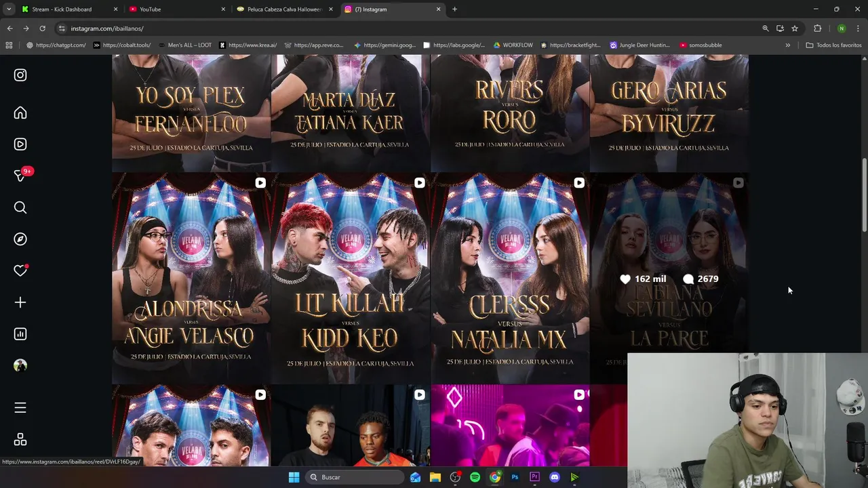Open the Chrome three-dot menu
The image size is (868, 488).
(x=859, y=28)
